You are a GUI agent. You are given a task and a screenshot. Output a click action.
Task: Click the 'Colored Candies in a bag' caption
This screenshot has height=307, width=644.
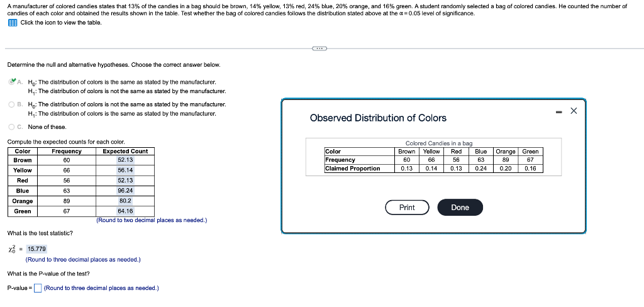439,143
